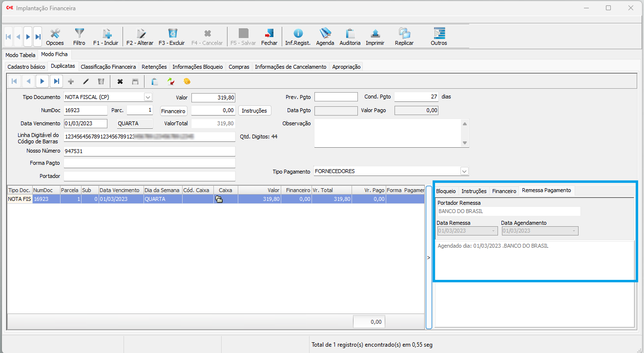This screenshot has width=644, height=353.
Task: Collapse side panel with the > arrow
Action: [x=429, y=257]
